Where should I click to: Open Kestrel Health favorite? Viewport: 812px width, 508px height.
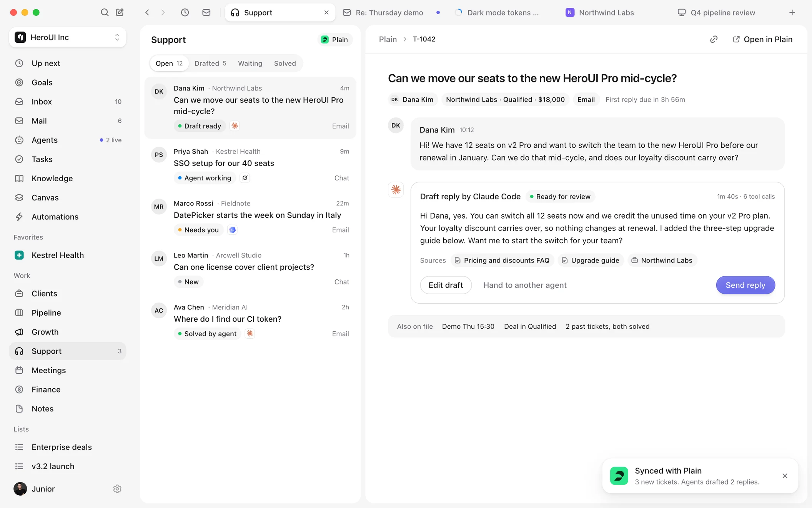(68, 255)
